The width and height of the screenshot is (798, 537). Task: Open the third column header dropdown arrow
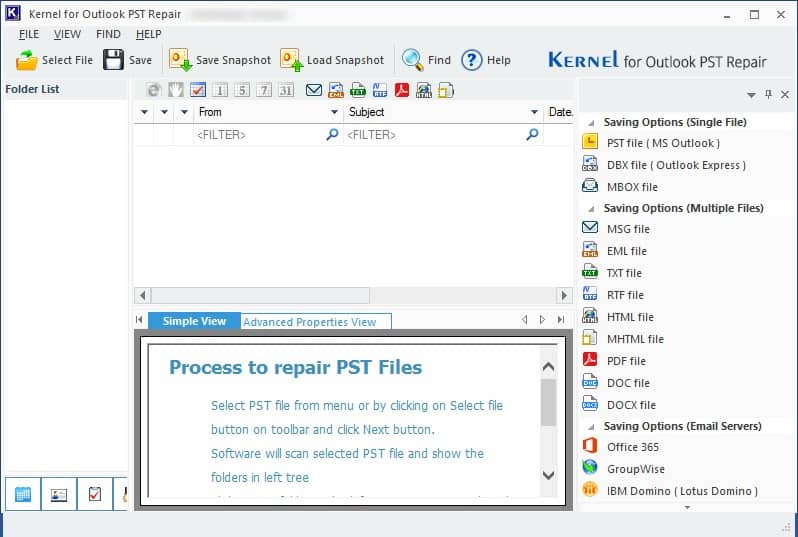click(184, 112)
